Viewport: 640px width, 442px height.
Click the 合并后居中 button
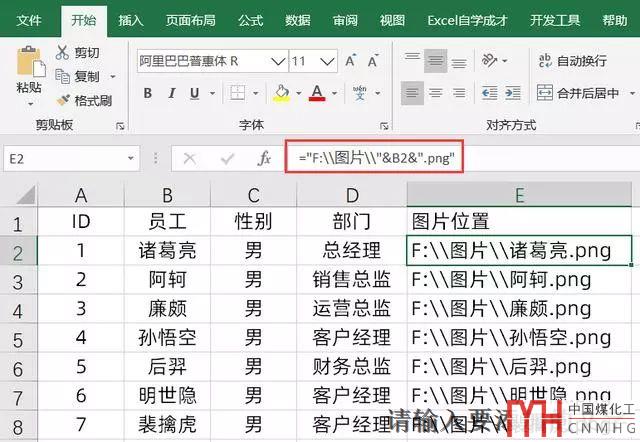click(578, 93)
